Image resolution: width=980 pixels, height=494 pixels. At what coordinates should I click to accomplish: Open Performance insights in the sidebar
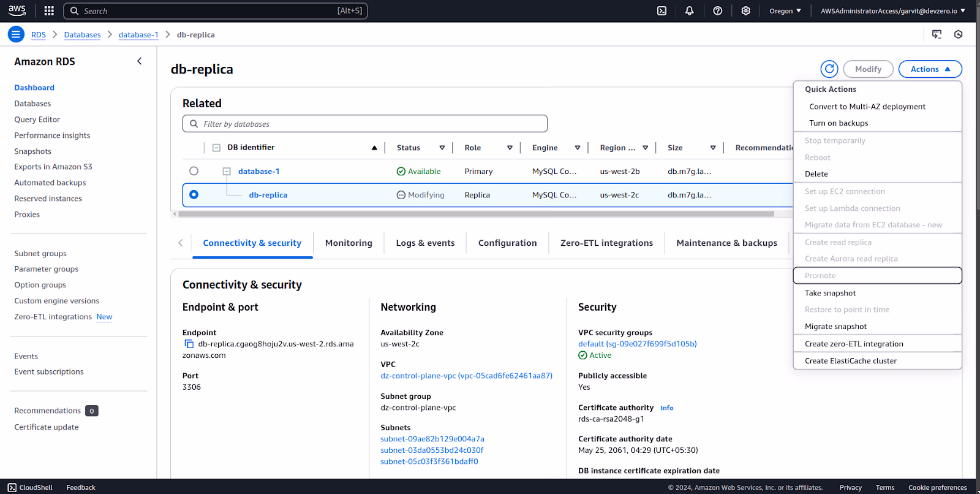[x=52, y=135]
